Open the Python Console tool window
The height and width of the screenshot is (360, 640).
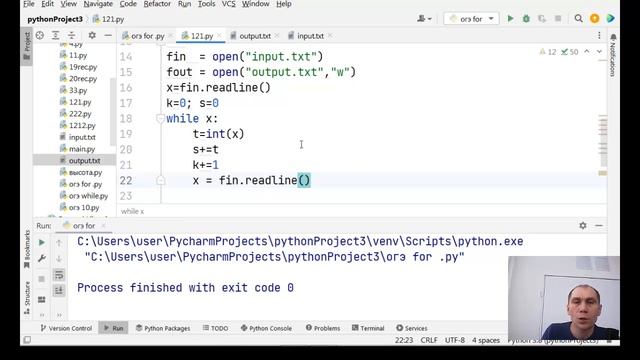[x=266, y=328]
